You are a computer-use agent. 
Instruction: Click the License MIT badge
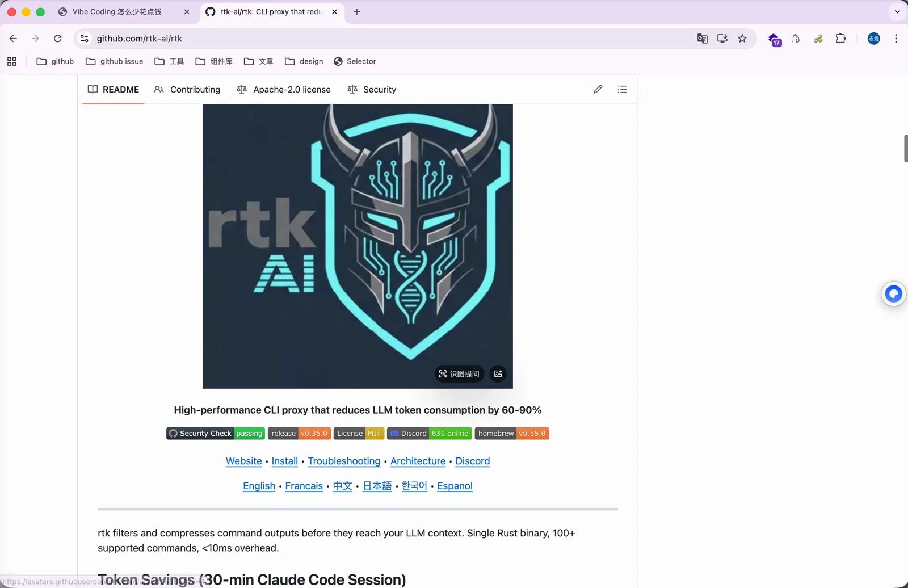(359, 434)
